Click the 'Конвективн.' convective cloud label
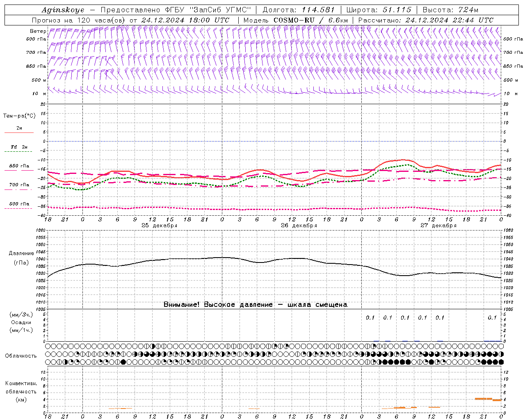525x420 pixels. click(21, 383)
